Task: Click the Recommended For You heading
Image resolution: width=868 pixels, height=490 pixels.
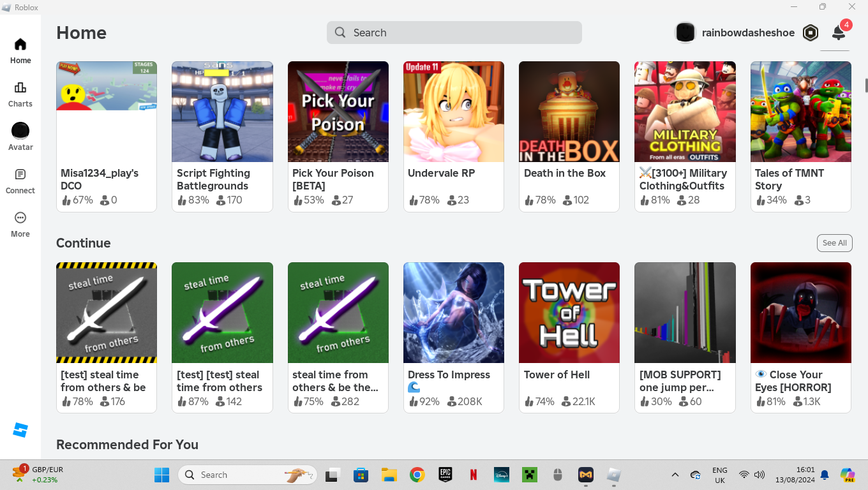Action: pos(127,445)
